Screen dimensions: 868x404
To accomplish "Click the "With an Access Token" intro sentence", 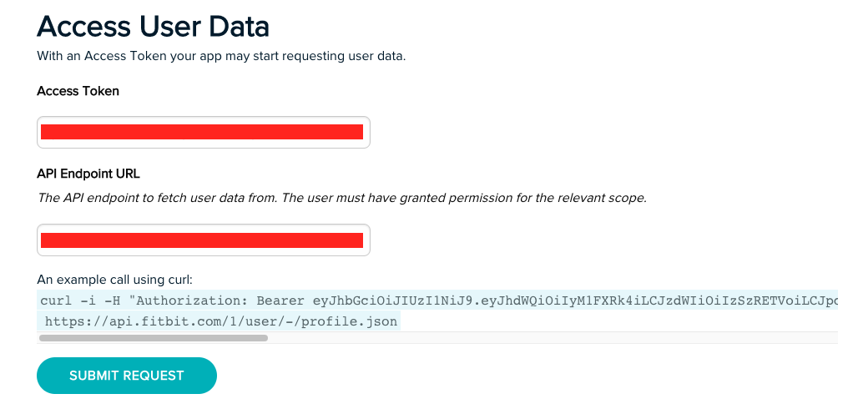I will click(221, 57).
